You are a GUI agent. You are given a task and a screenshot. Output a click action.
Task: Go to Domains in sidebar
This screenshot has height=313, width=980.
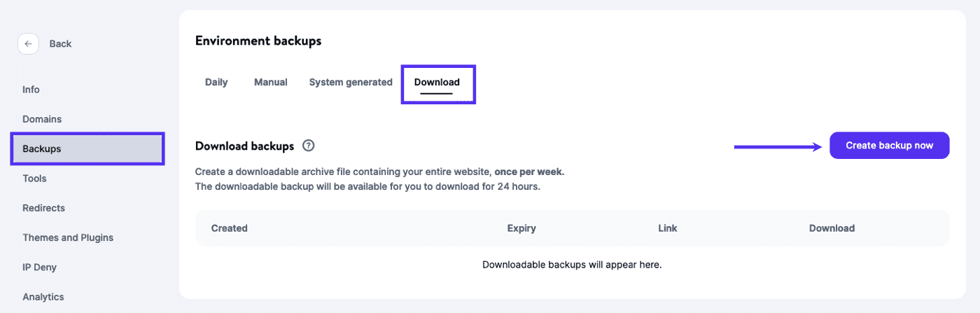(42, 119)
